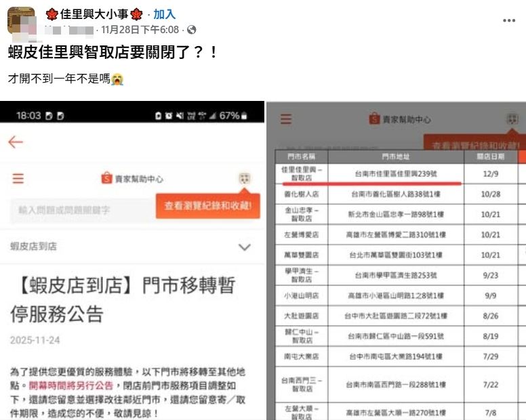Select store cell 學甲濟生－智取店

pyautogui.click(x=301, y=275)
